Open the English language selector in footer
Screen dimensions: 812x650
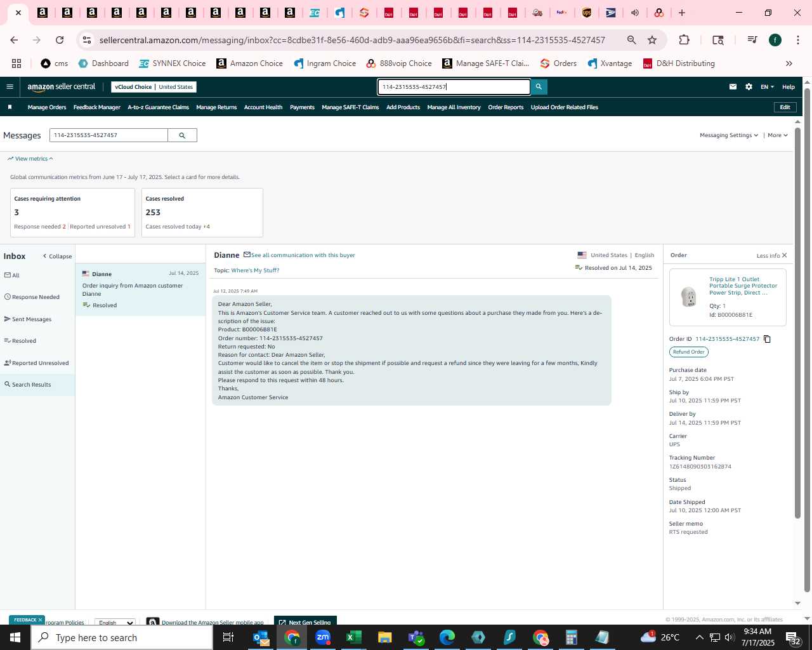click(x=115, y=623)
